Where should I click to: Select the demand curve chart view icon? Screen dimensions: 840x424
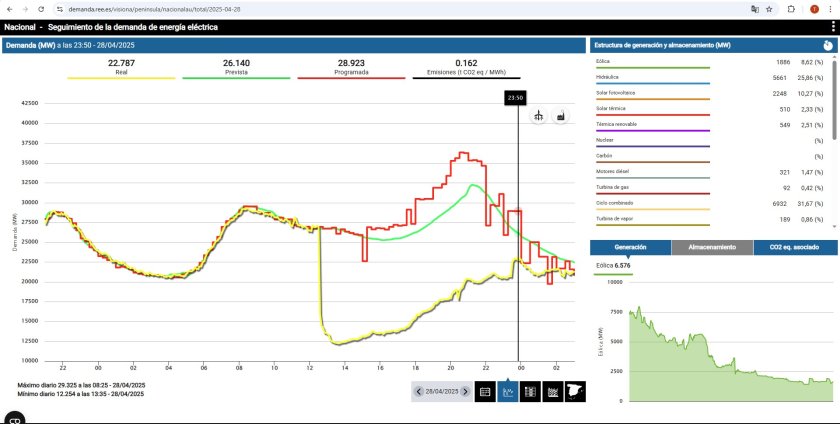pos(507,392)
